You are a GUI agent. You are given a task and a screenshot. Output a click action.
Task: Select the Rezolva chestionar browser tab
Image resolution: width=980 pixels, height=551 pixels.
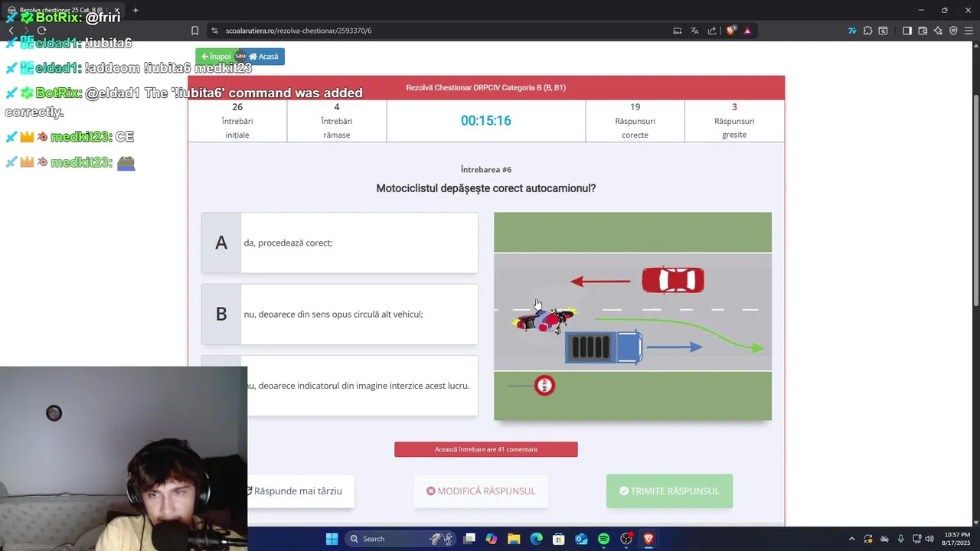63,10
